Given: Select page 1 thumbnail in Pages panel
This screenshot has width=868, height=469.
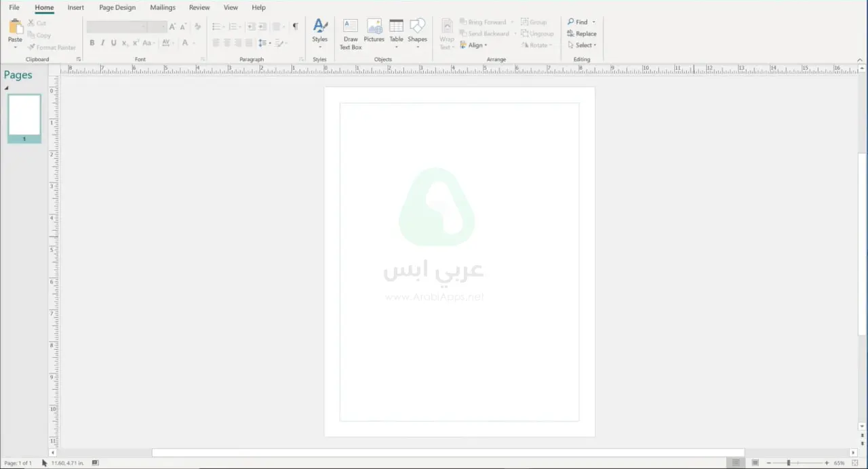Looking at the screenshot, I should (24, 117).
